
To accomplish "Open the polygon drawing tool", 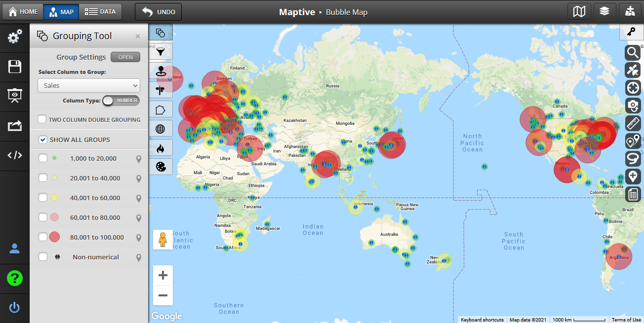I will pos(161,109).
